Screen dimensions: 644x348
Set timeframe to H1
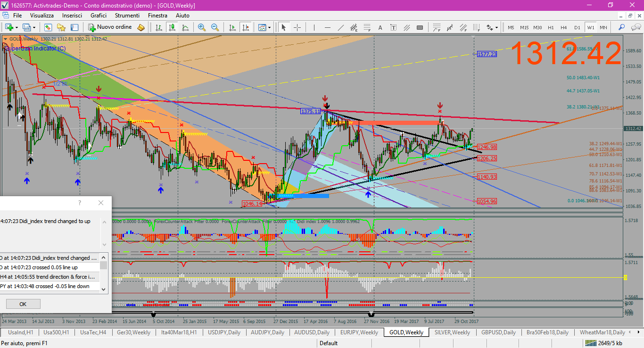[x=551, y=27]
